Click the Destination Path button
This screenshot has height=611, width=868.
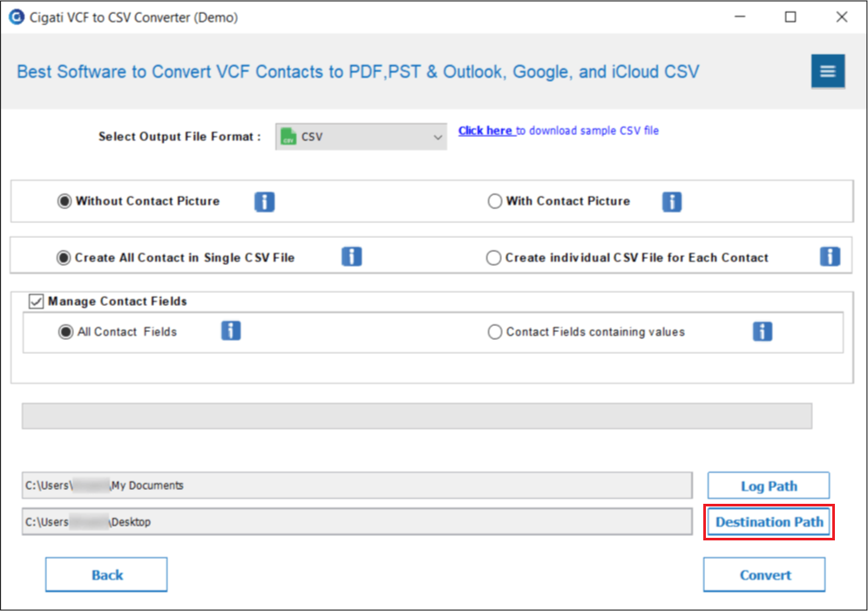point(769,522)
